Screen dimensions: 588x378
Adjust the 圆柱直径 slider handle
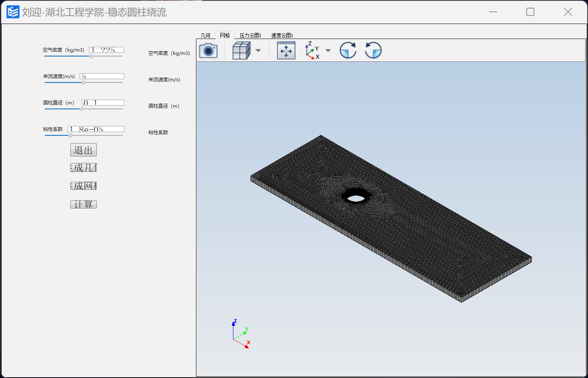point(82,109)
